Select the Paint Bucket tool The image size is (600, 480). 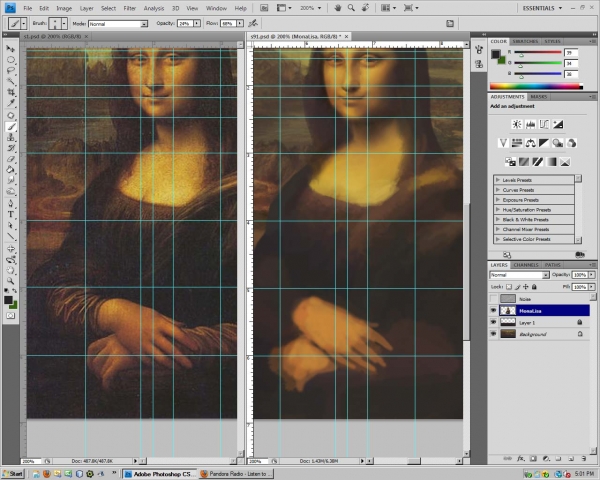point(10,170)
